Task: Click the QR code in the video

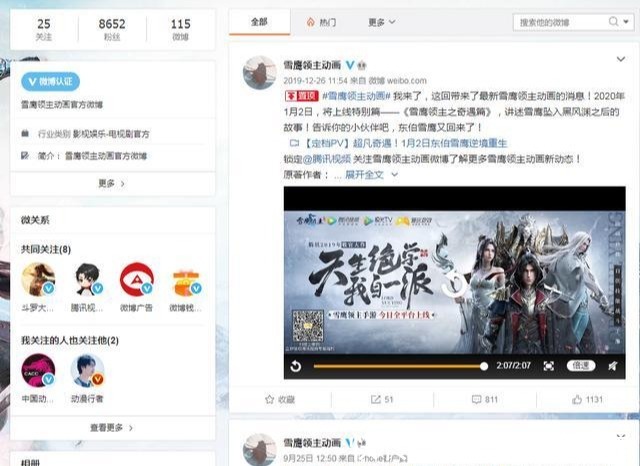Action: click(308, 326)
